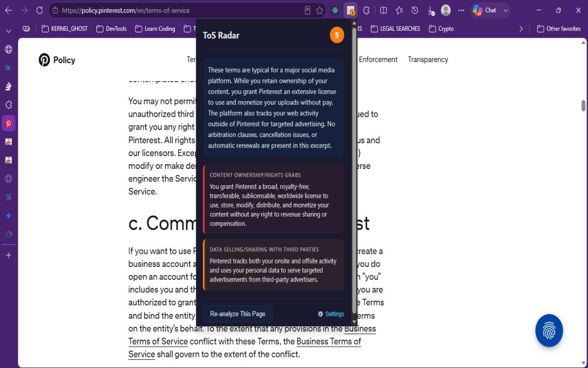
Task: Switch to the first globe vertical tab
Action: coord(8,49)
